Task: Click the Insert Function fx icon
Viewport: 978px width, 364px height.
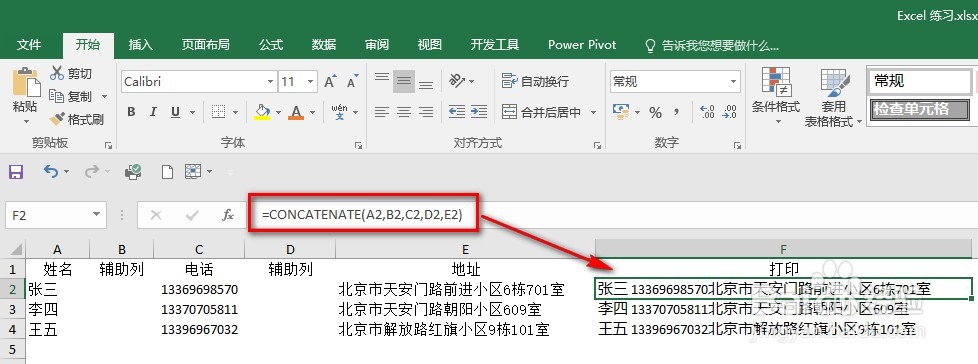Action: [228, 215]
